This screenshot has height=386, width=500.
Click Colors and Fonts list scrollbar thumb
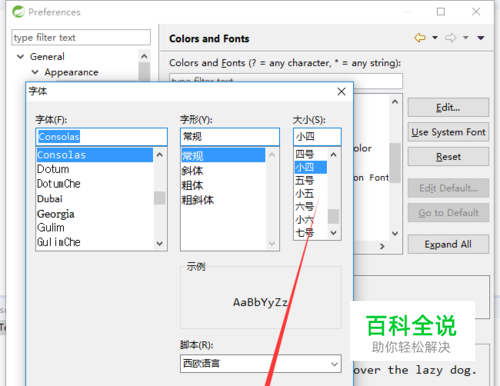[x=395, y=163]
